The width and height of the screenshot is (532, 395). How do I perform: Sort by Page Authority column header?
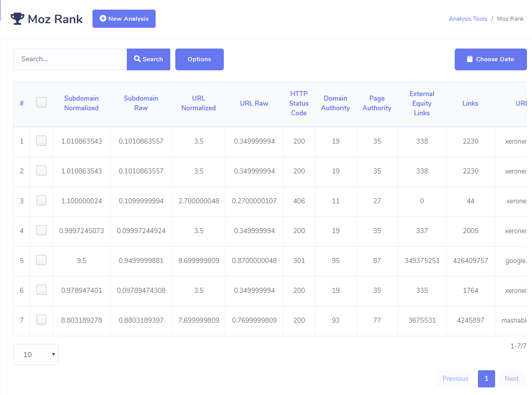[x=377, y=103]
